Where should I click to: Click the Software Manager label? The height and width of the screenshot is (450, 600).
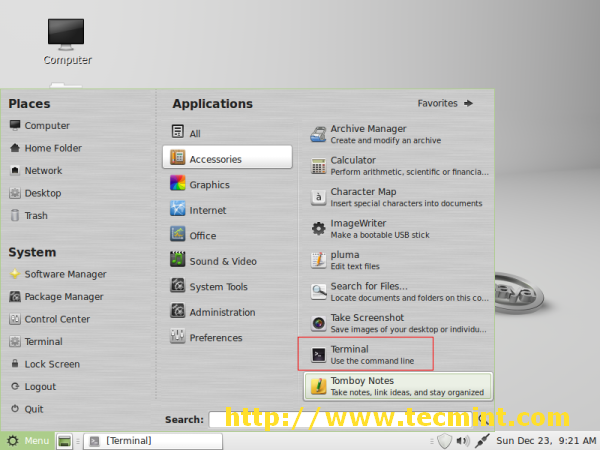[x=65, y=274]
